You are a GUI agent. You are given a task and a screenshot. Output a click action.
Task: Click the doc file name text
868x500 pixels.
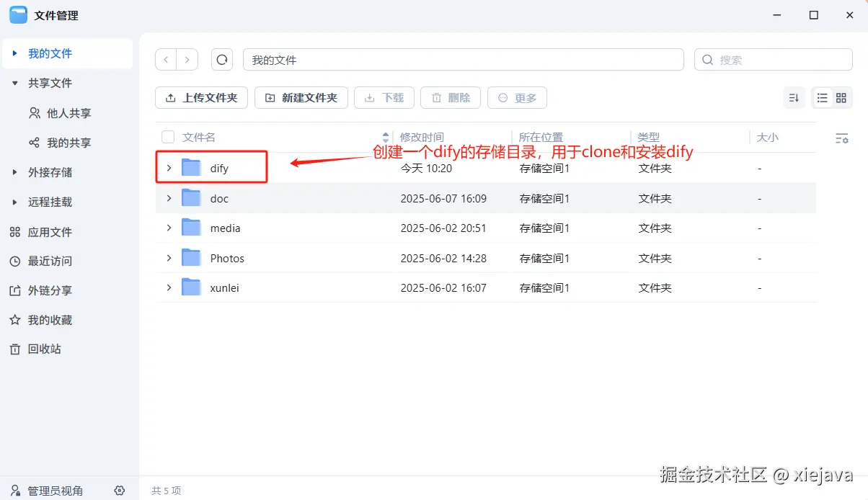[x=219, y=198]
